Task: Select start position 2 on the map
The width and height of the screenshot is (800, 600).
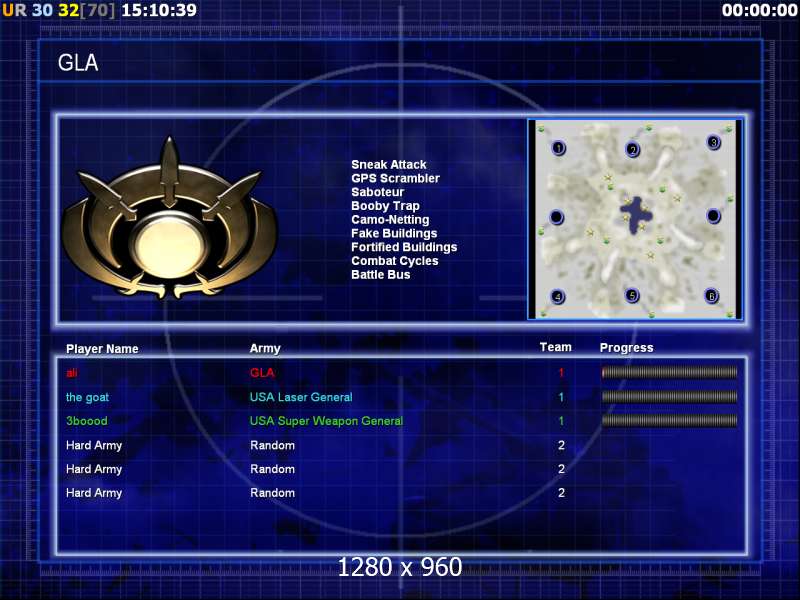Action: tap(633, 149)
